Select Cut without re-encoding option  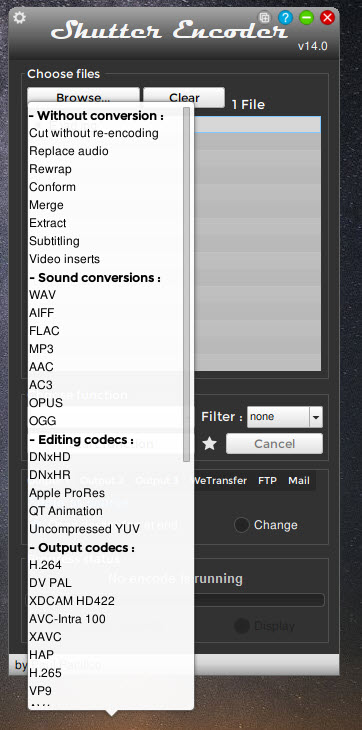click(94, 133)
